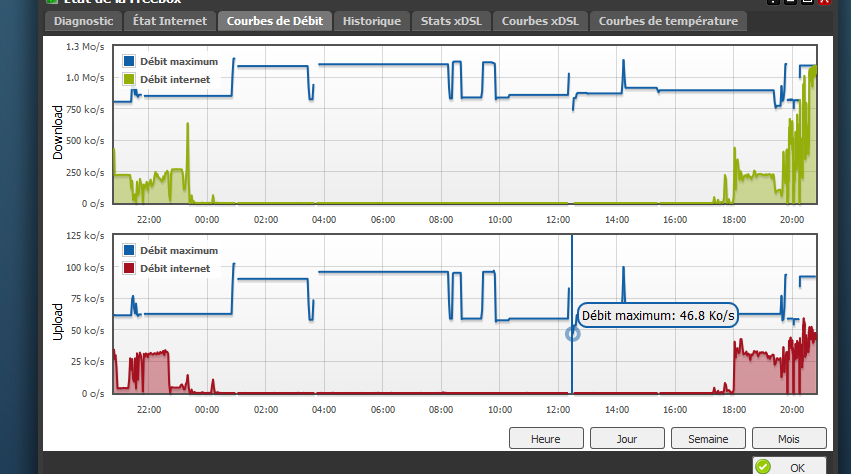The image size is (851, 474).
Task: Click the circular data point marker on upload graph
Action: click(573, 334)
